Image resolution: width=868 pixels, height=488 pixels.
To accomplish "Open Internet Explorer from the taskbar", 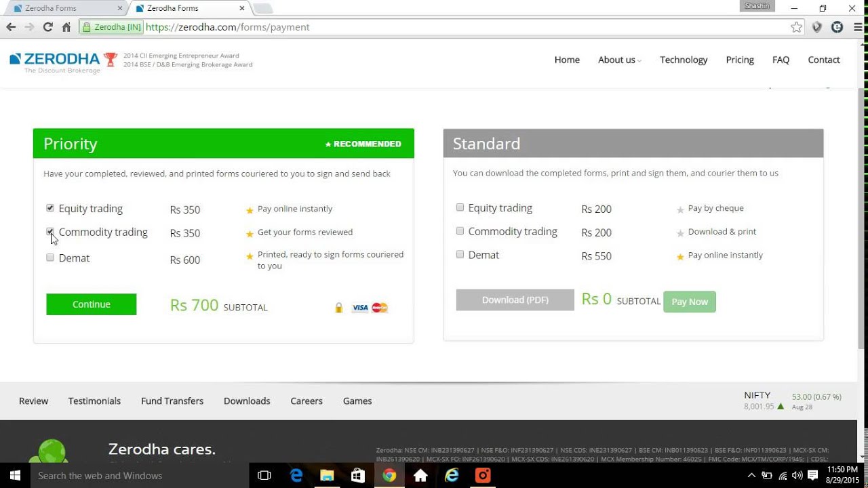I will click(452, 476).
